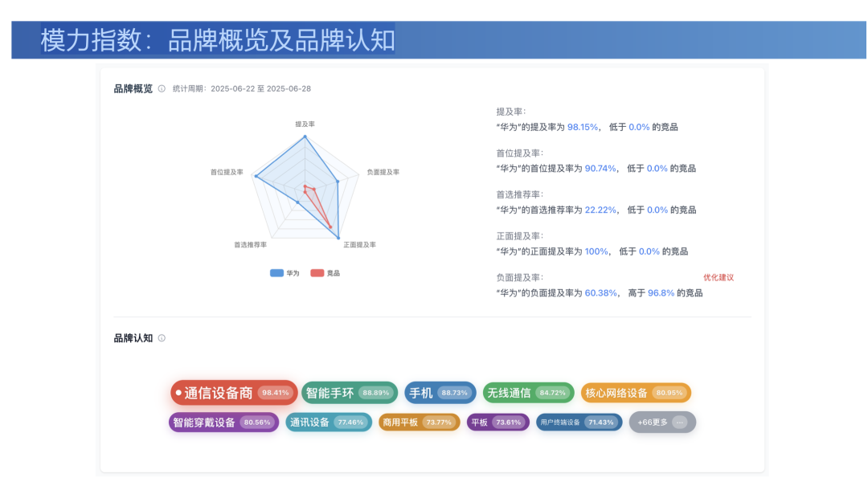868x494 pixels.
Task: Click the 100% positive mention value
Action: coord(596,251)
